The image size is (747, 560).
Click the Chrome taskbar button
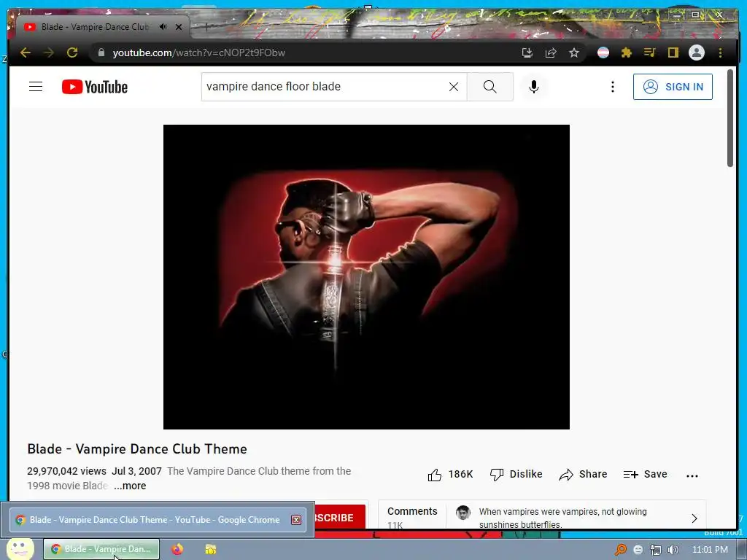[x=101, y=549]
